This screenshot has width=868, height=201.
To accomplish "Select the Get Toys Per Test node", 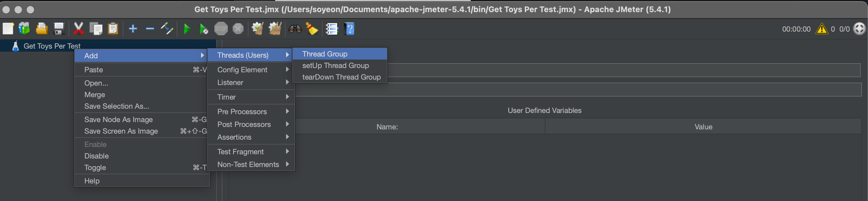I will (52, 46).
